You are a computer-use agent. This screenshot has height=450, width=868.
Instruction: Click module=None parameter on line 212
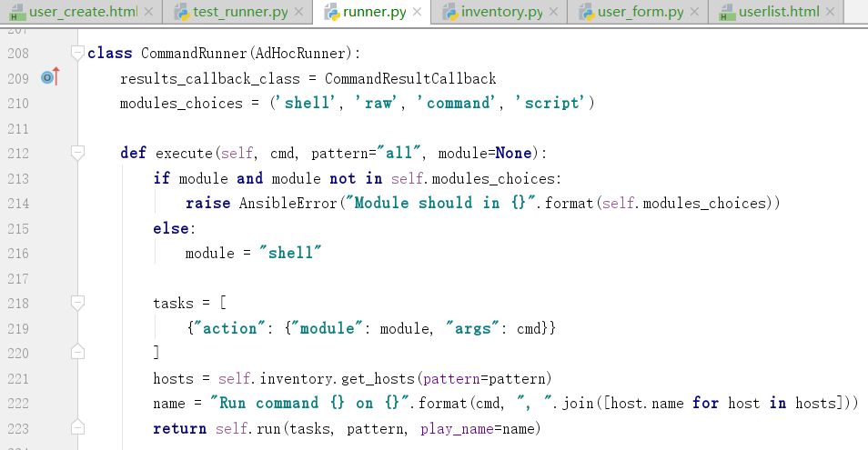486,153
